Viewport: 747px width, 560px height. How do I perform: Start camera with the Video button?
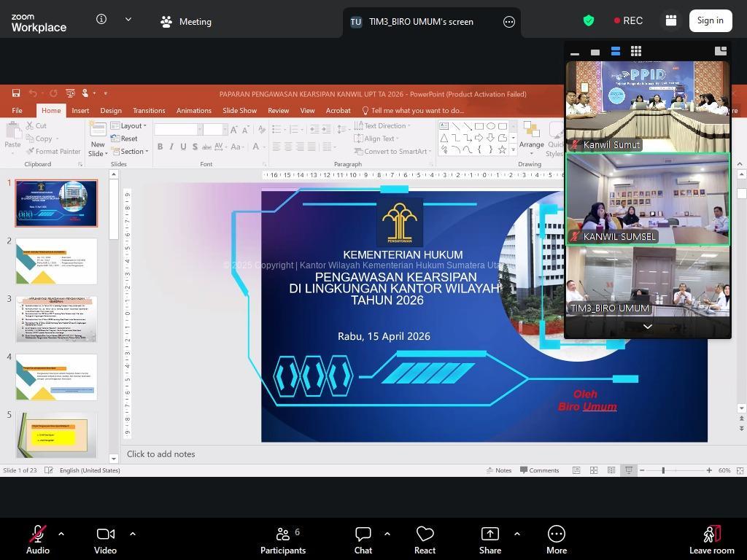(105, 540)
